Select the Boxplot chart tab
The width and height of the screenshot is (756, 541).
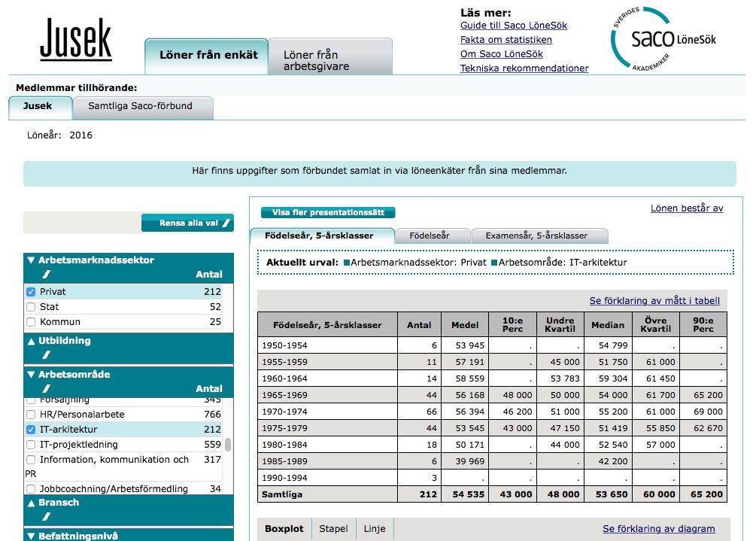(x=284, y=528)
